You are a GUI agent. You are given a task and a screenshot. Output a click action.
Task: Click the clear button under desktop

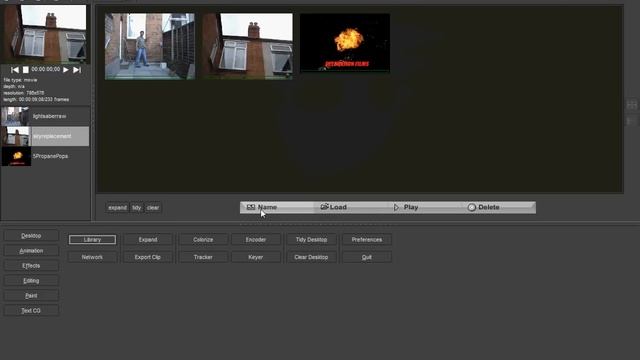pos(153,208)
